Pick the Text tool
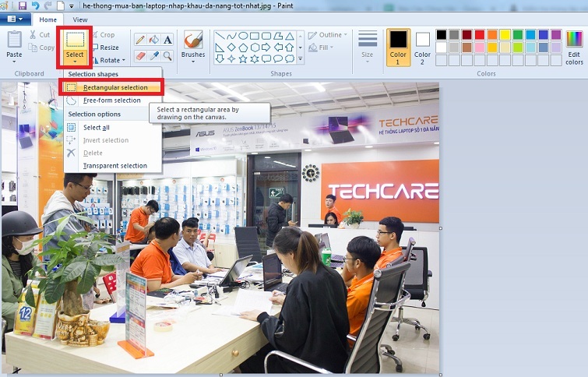The width and height of the screenshot is (588, 377). tap(167, 40)
